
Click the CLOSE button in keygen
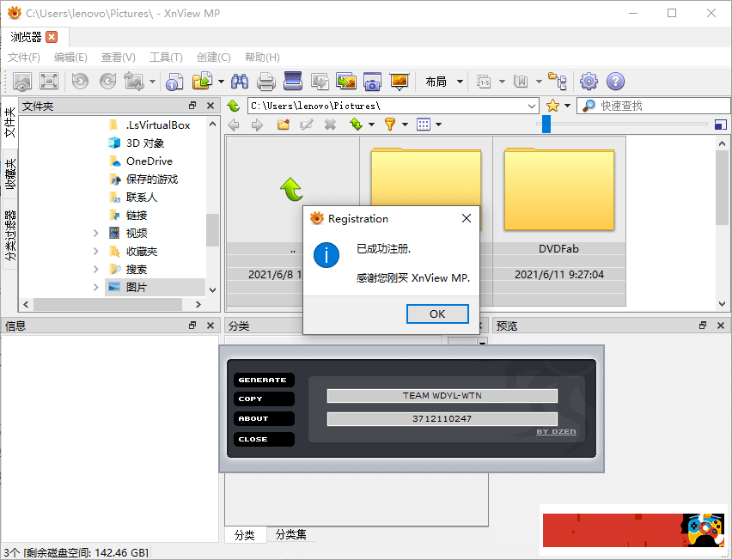(264, 439)
